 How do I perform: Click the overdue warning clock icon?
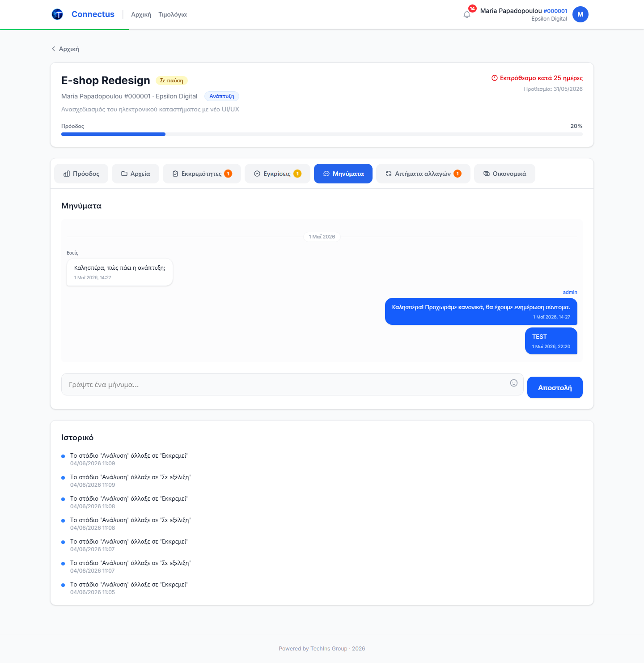pos(495,78)
